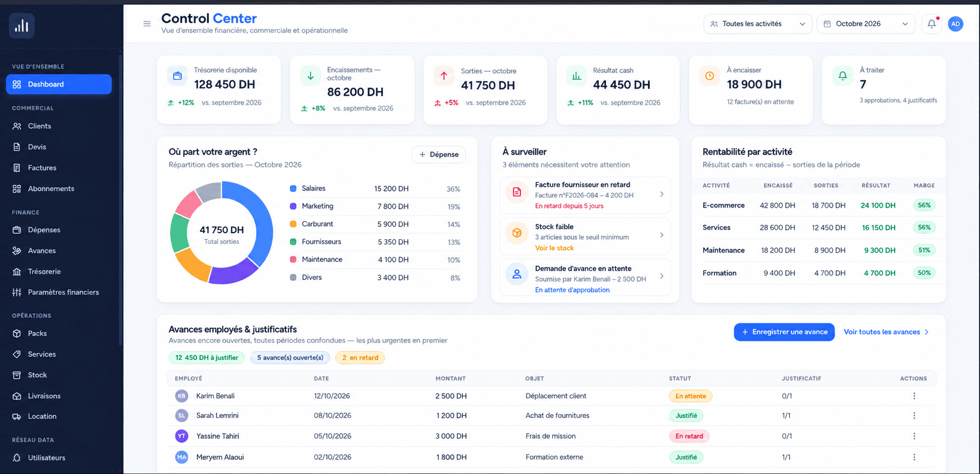Click the purple Marketing legend swatch

(293, 207)
